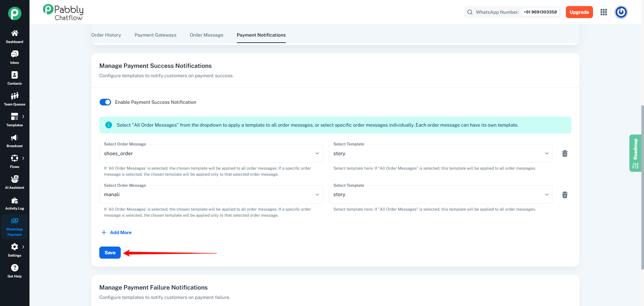Viewport: 644px width, 306px height.
Task: Switch to the Payment Gateways tab
Action: (x=155, y=35)
